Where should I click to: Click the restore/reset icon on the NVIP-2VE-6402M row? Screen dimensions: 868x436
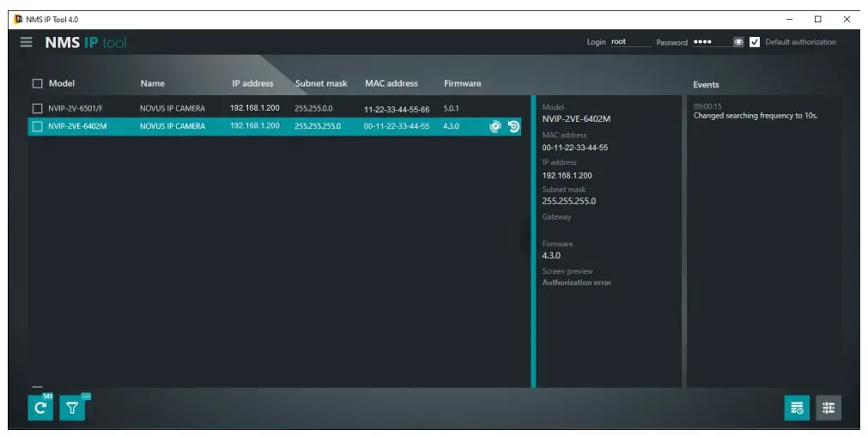click(x=513, y=126)
